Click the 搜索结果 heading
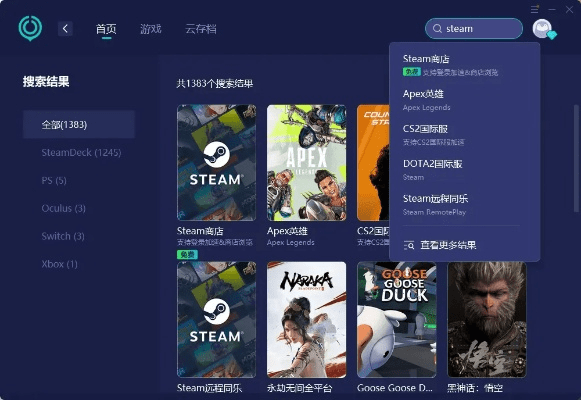The width and height of the screenshot is (581, 400). (46, 81)
